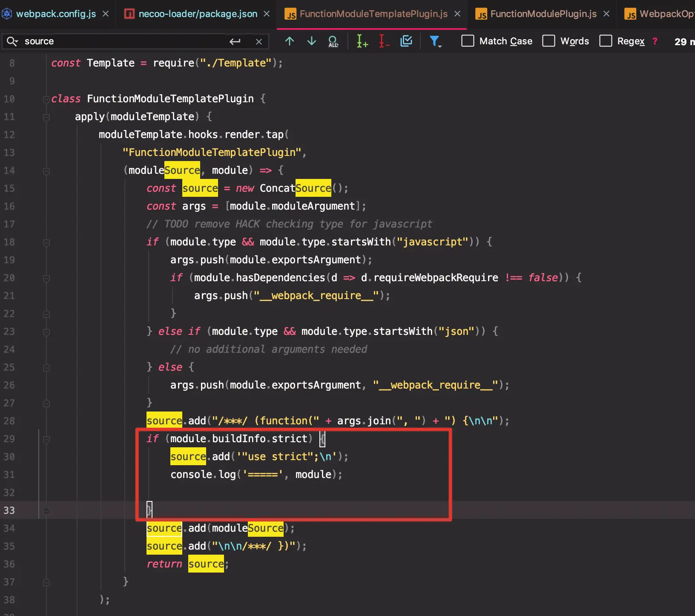This screenshot has width=695, height=616.
Task: Click module.buildInfo.strict on line 29
Action: tap(239, 438)
